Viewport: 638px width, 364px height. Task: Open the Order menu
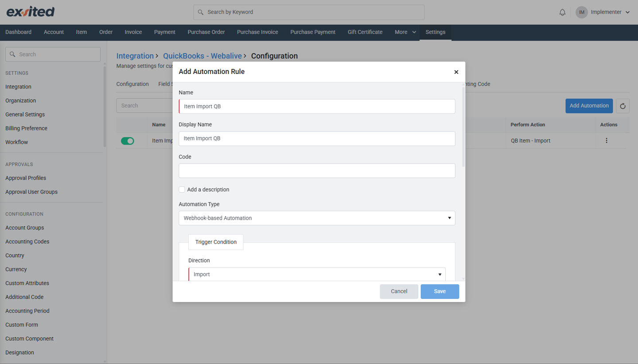coord(105,32)
